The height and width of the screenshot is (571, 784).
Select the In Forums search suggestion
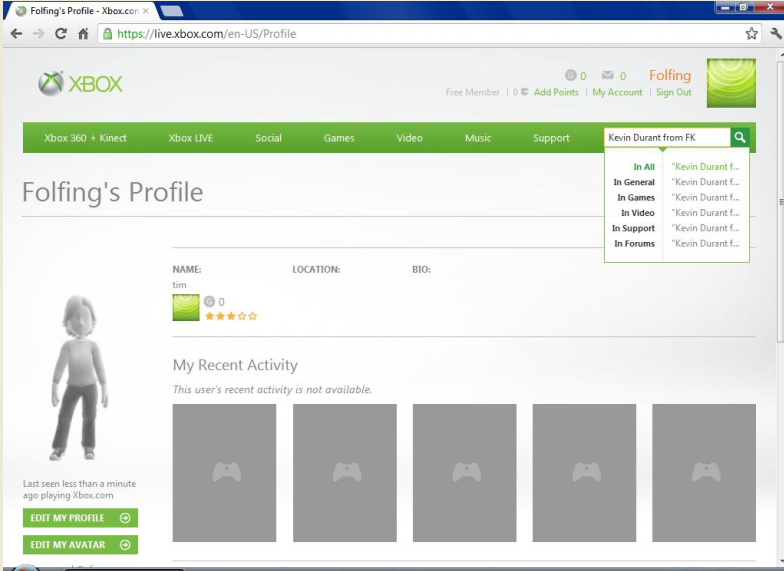click(676, 244)
